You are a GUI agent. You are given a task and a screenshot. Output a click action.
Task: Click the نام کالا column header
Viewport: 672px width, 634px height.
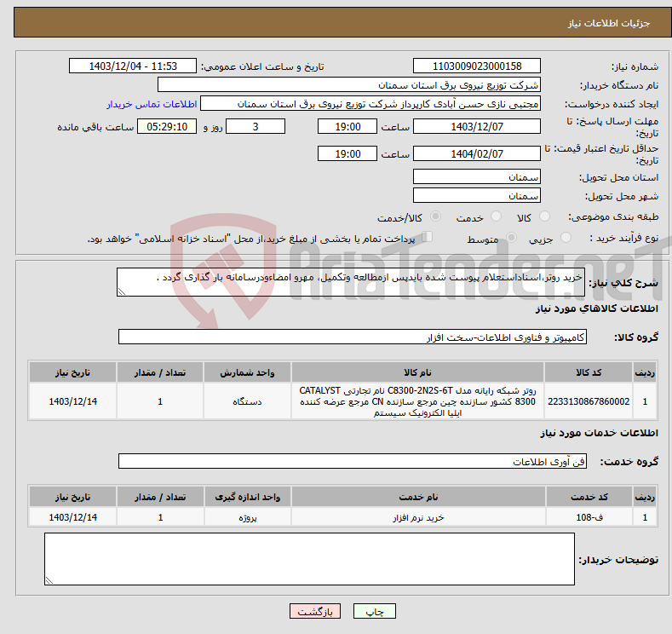pos(417,372)
